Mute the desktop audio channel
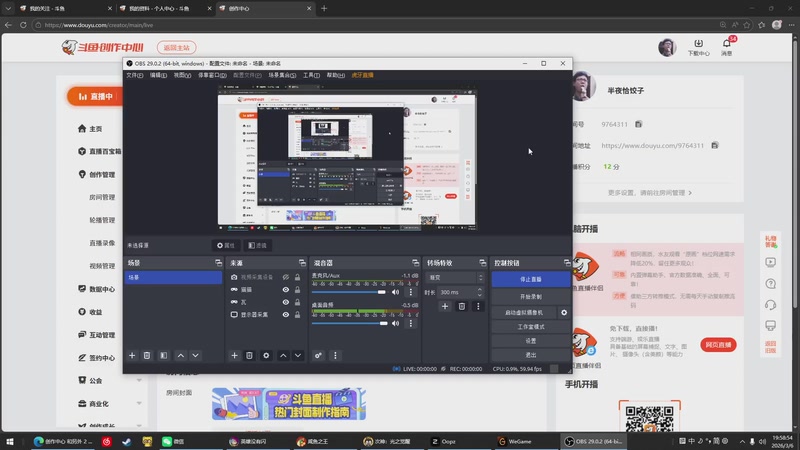This screenshot has width=800, height=450. click(395, 323)
